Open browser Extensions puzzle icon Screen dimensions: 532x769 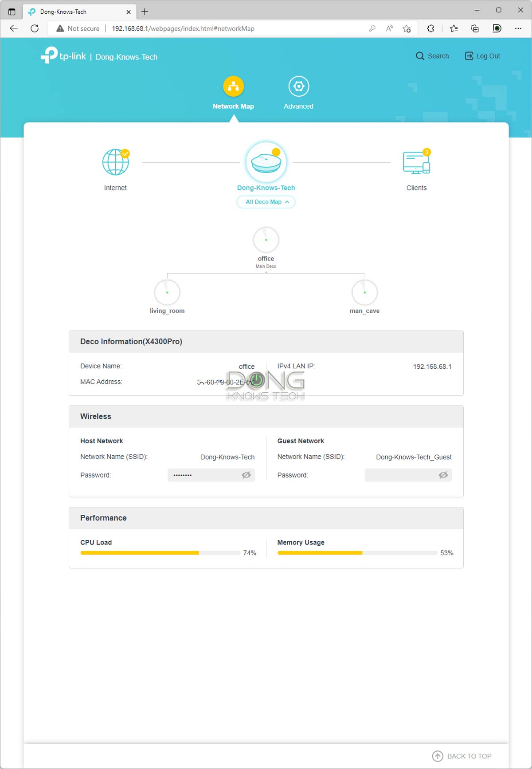pyautogui.click(x=431, y=28)
